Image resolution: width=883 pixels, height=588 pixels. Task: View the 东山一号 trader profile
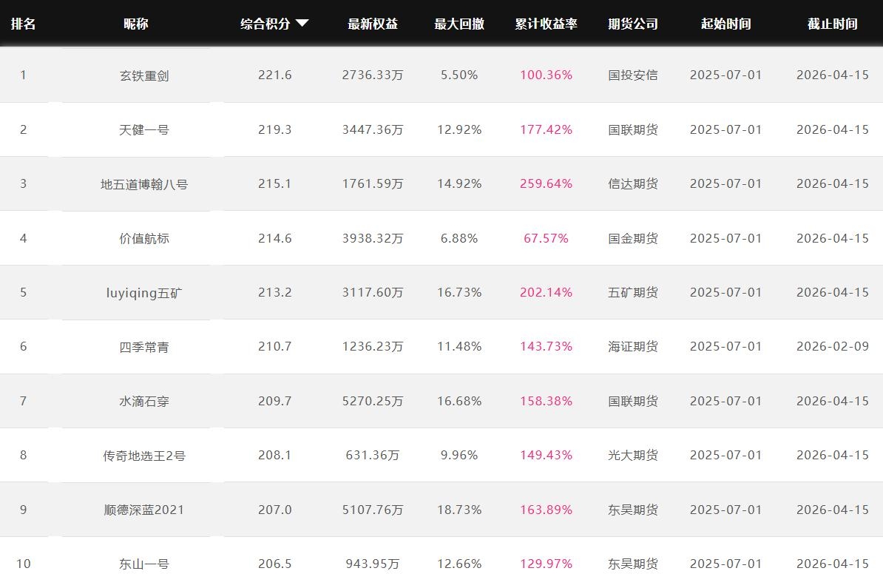click(144, 564)
